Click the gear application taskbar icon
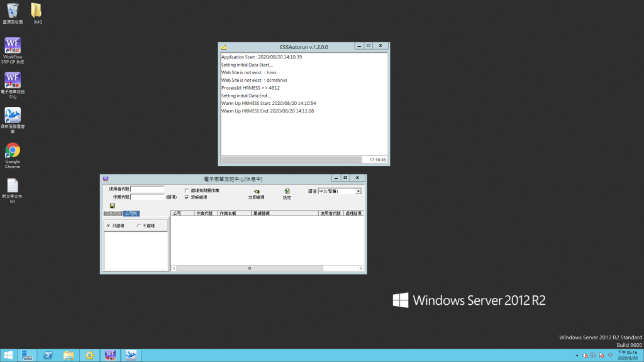 coord(89,355)
